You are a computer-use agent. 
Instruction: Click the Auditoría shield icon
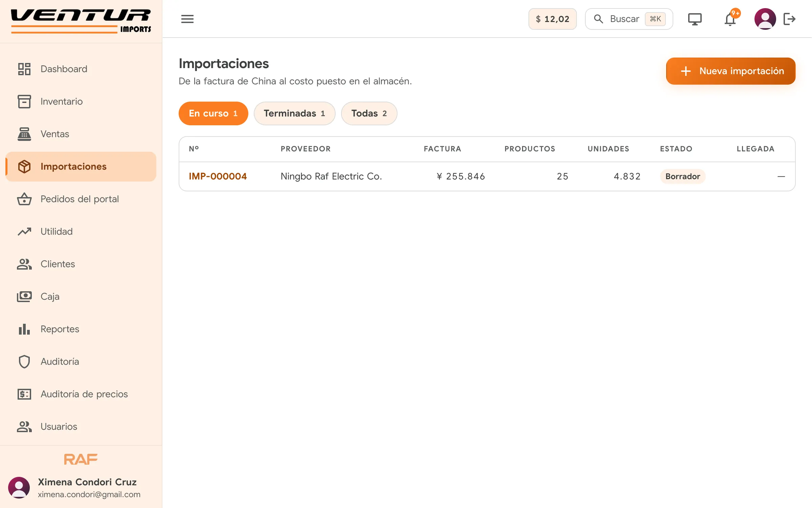[x=24, y=362]
